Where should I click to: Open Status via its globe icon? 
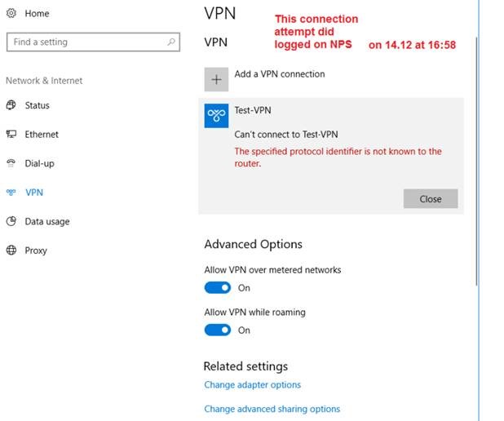[11, 105]
